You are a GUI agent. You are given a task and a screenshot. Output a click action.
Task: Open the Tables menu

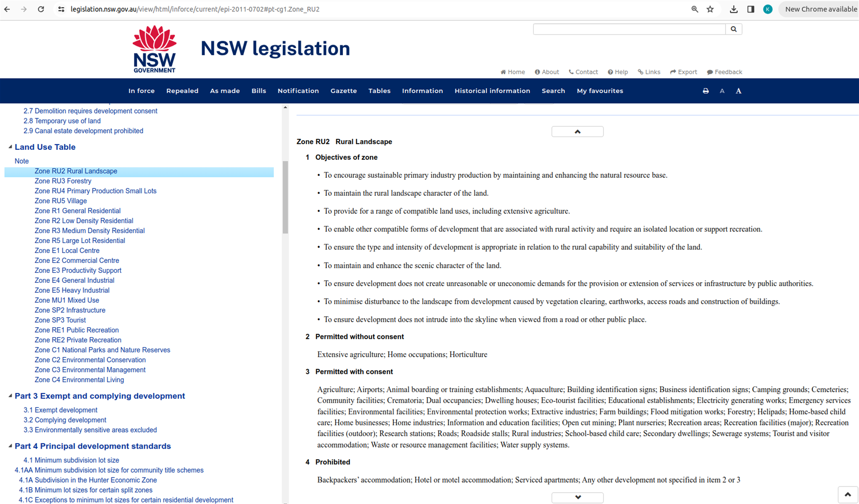tap(379, 91)
